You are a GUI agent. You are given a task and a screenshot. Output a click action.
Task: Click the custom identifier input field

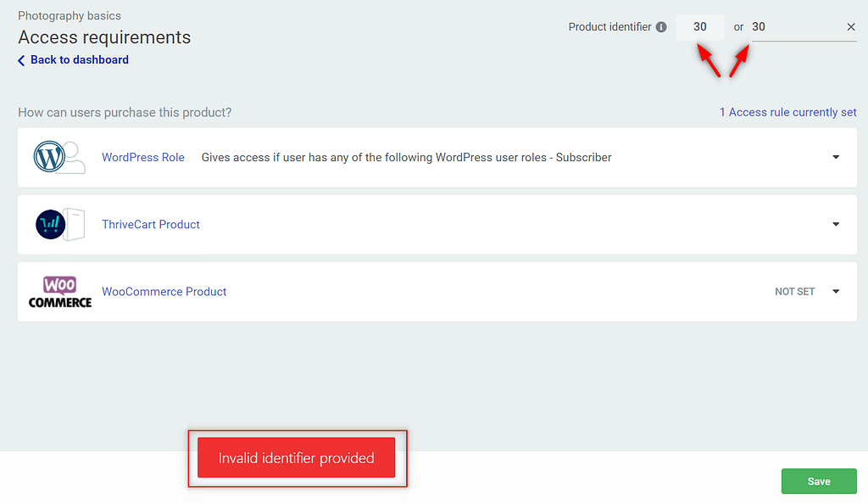coord(797,27)
